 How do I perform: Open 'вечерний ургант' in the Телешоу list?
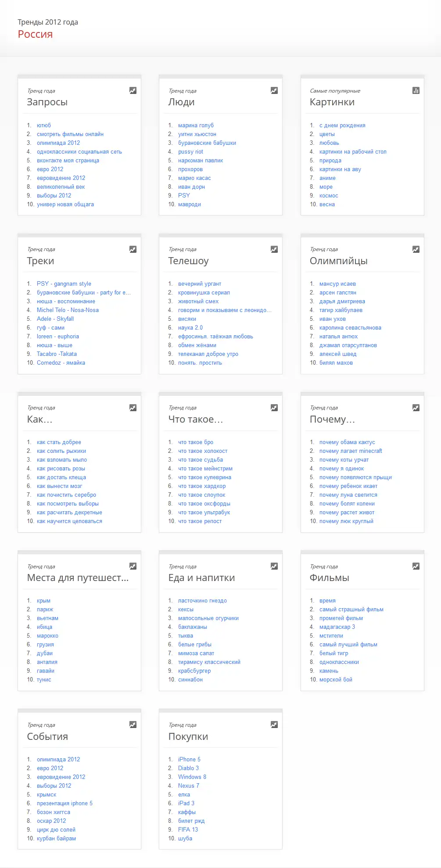pyautogui.click(x=200, y=283)
